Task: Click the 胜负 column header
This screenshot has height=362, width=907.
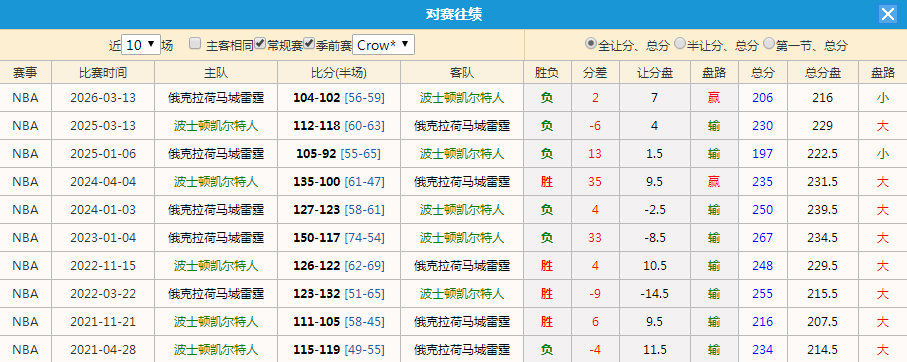Action: 547,72
